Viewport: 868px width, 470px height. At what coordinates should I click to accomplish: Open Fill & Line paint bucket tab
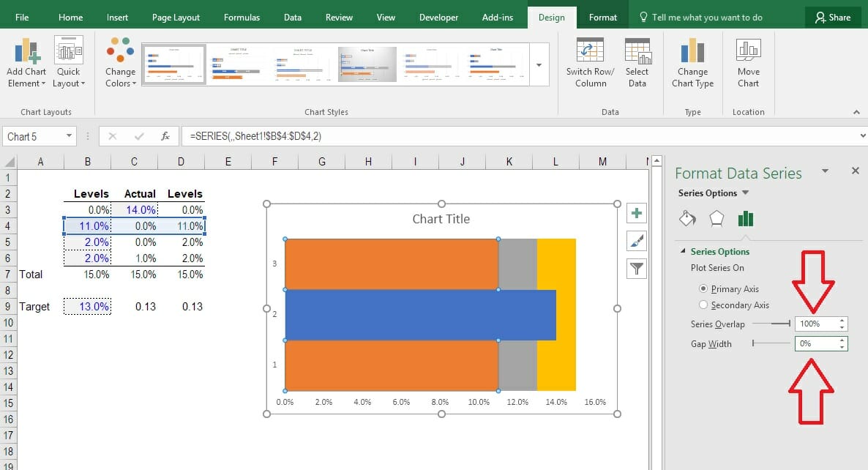pyautogui.click(x=687, y=218)
